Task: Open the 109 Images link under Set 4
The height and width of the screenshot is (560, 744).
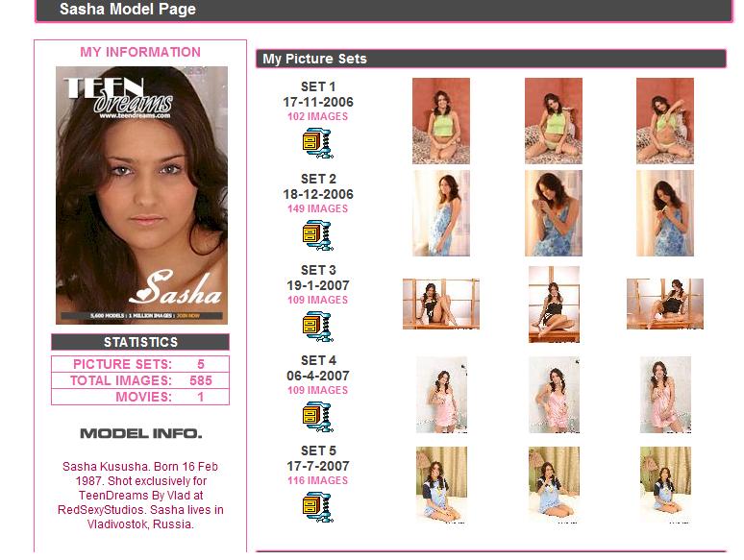Action: click(x=317, y=390)
